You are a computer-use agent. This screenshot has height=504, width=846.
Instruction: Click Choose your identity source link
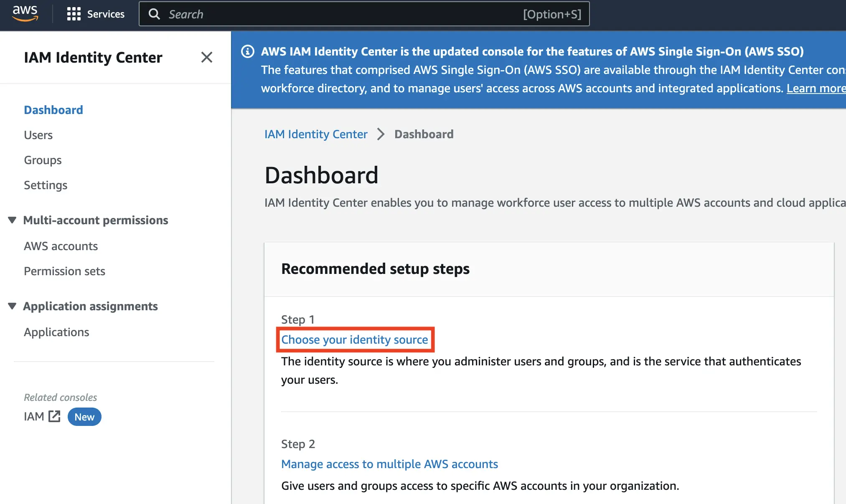pyautogui.click(x=354, y=339)
